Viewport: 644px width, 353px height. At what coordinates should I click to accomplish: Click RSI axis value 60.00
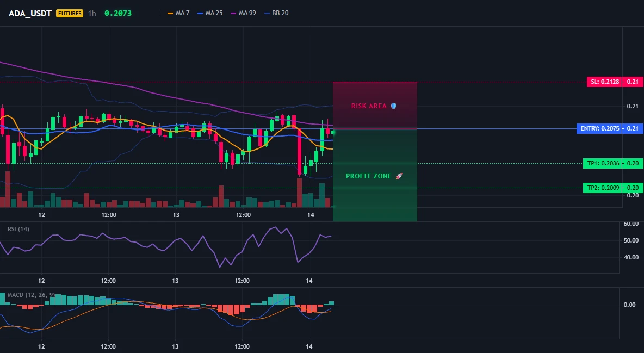pos(631,224)
